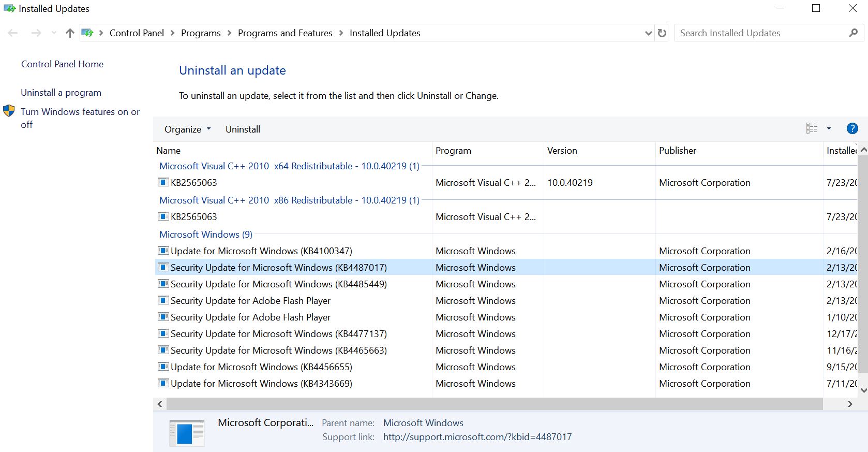Open Turn Windows features on or off
The image size is (868, 452).
(80, 118)
